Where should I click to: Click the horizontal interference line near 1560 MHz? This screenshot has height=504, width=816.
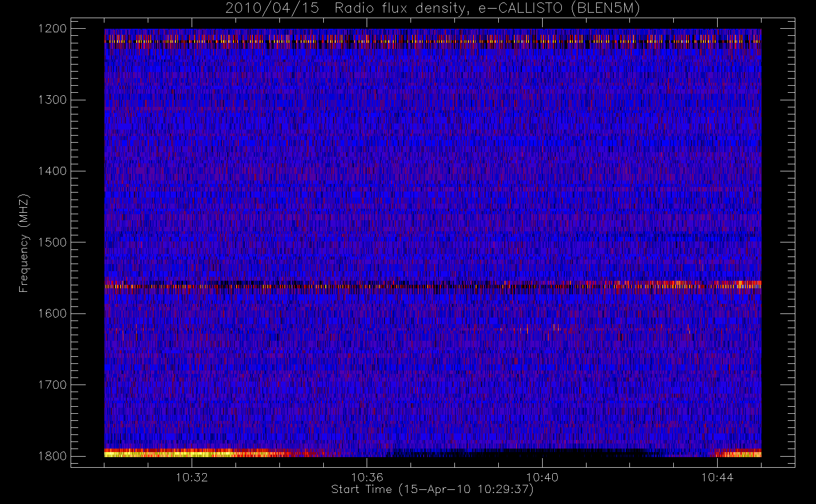(433, 285)
